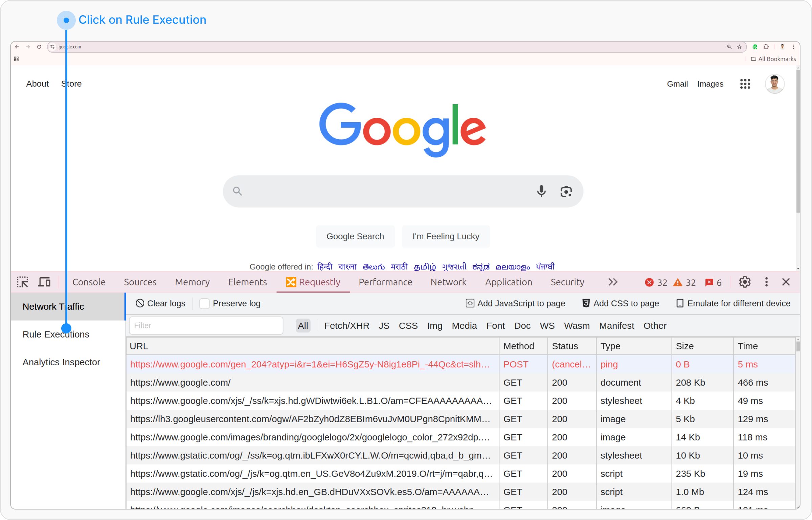Click the microphone voice search icon
This screenshot has height=520, width=812.
pos(541,191)
